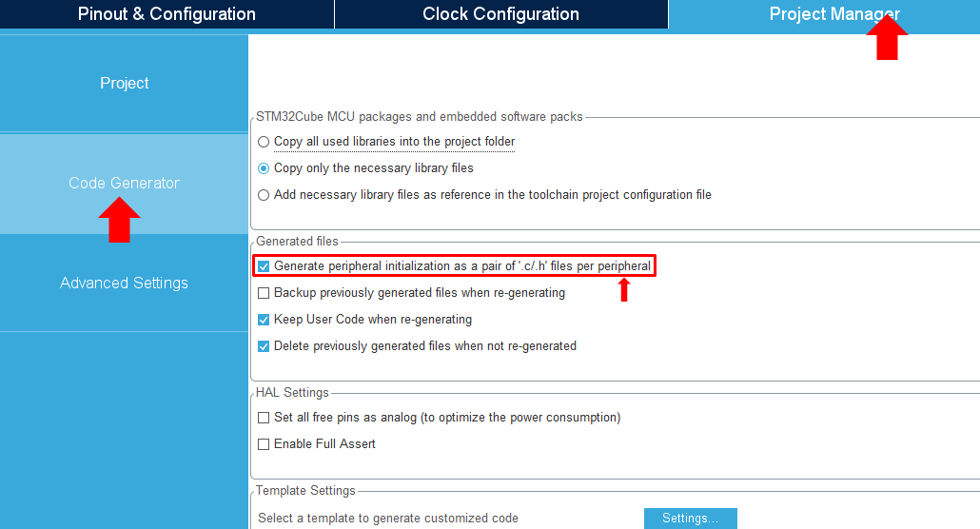
Task: Open the Clock Configuration tab
Action: click(x=500, y=14)
